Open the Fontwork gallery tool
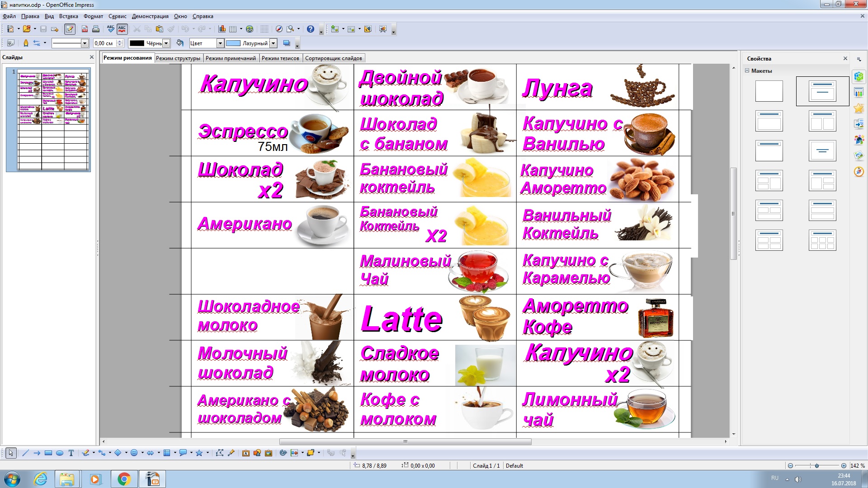The width and height of the screenshot is (868, 488). (x=246, y=453)
